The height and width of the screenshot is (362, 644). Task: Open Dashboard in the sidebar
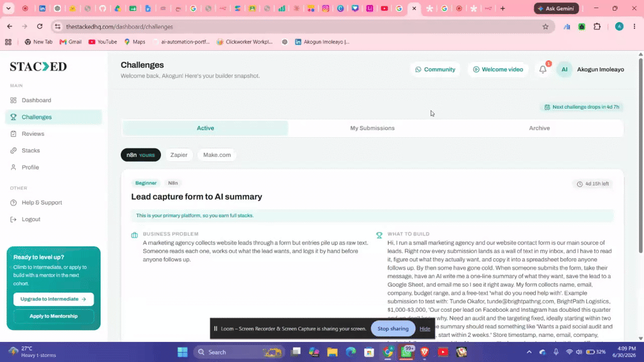(36, 100)
